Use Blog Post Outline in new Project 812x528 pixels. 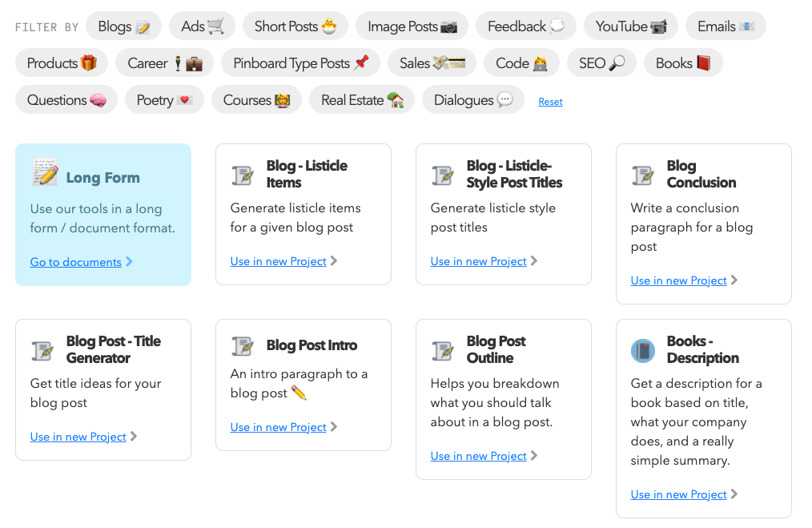click(x=478, y=456)
